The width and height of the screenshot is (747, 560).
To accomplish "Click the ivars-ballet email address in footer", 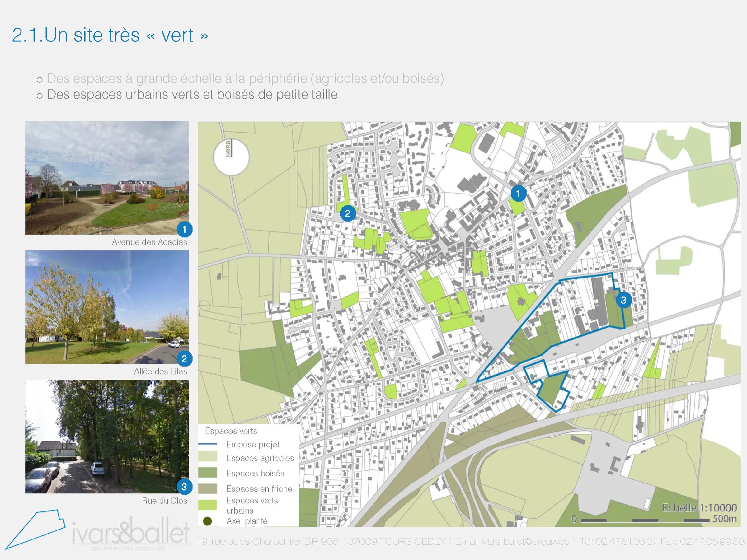I will (529, 542).
